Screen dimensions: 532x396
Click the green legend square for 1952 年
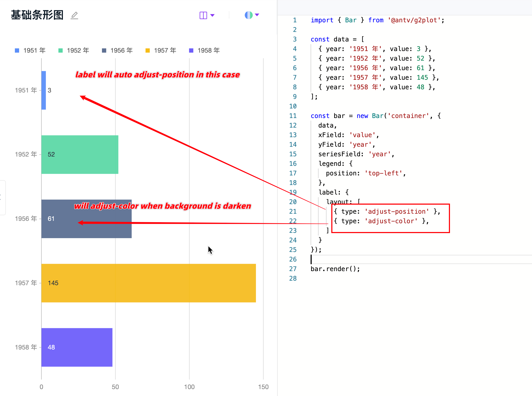point(61,50)
